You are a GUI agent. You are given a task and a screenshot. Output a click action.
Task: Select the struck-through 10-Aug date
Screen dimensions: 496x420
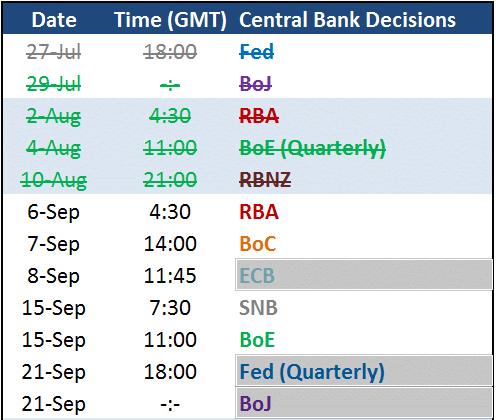point(53,180)
